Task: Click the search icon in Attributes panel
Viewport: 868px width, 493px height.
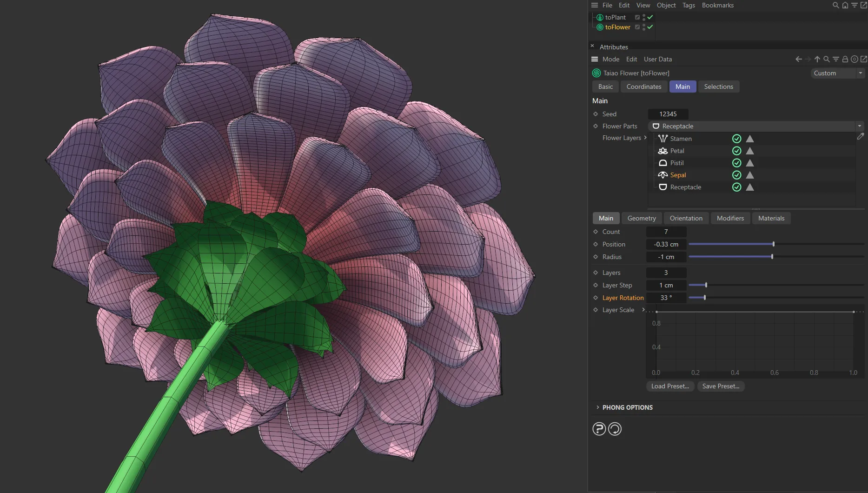Action: [x=827, y=59]
